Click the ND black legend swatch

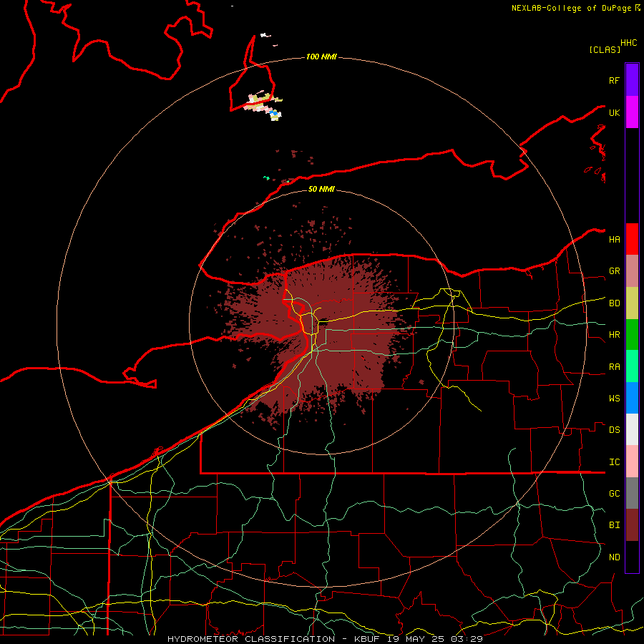point(632,557)
